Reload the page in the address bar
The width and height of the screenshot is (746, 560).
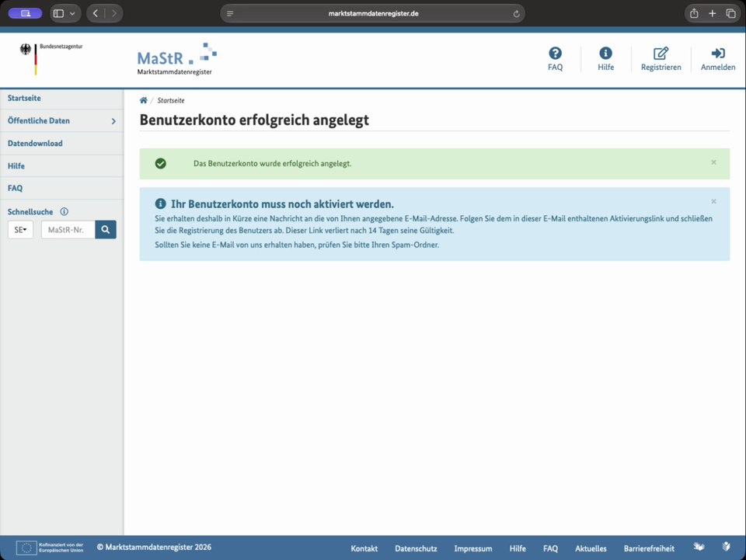click(x=516, y=14)
